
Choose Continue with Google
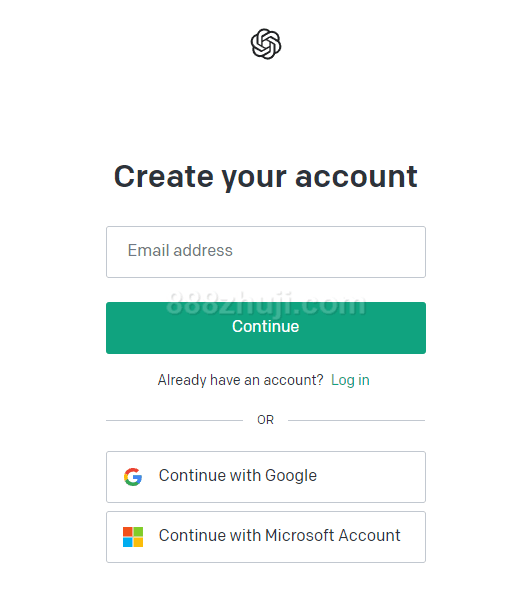[x=266, y=477]
